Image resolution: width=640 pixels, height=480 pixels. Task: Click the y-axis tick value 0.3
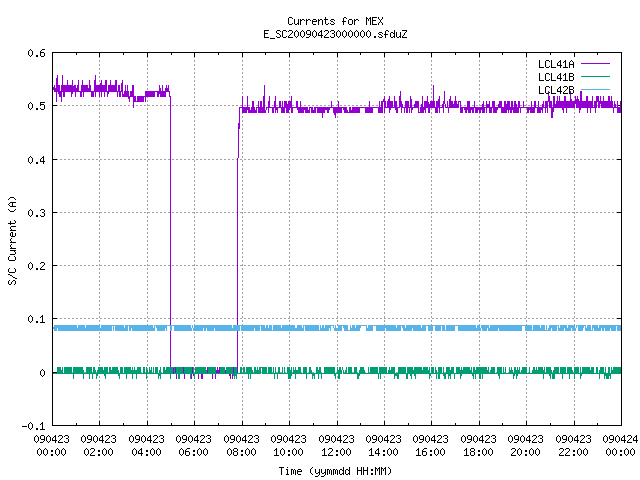click(36, 213)
